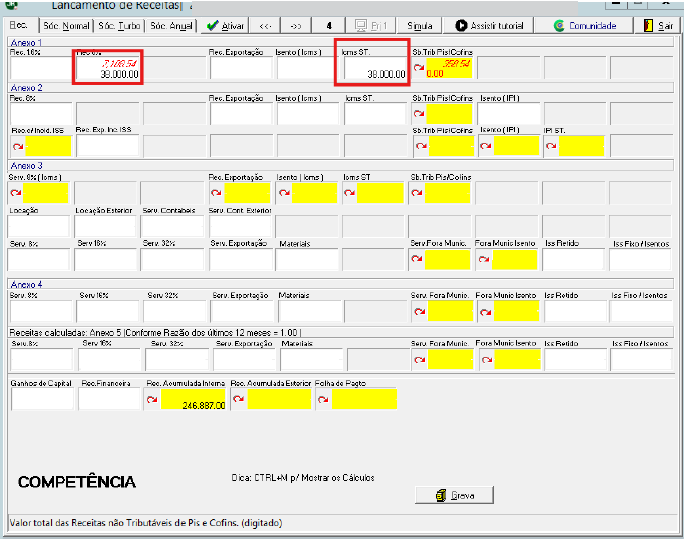The height and width of the screenshot is (540, 684).
Task: Click the Anexo 4 Materiais input field
Action: [x=310, y=311]
